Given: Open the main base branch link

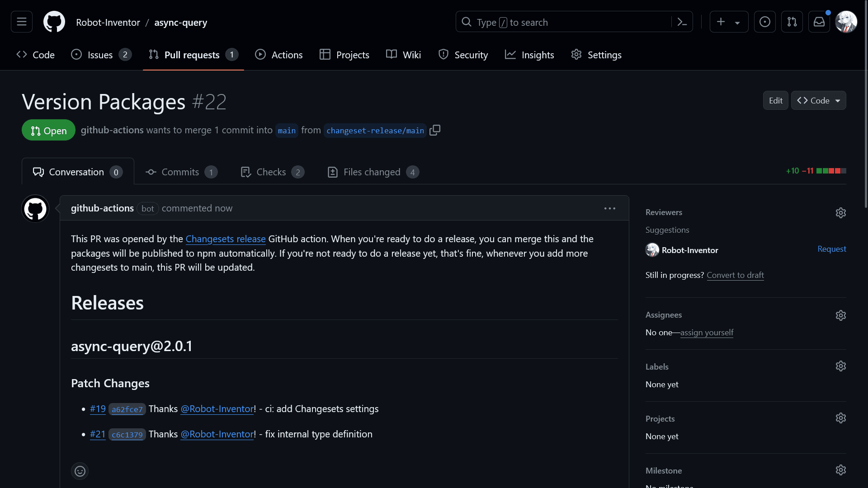Looking at the screenshot, I should coord(287,131).
